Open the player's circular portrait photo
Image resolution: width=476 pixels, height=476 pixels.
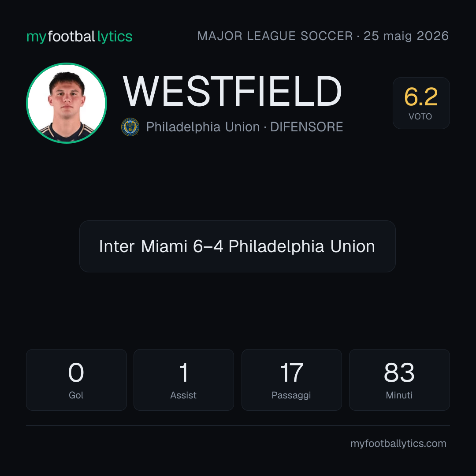point(67,103)
